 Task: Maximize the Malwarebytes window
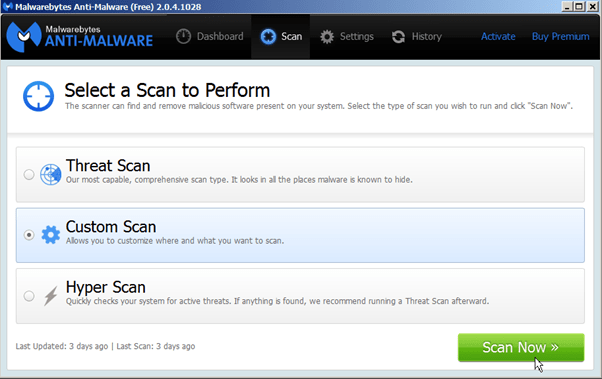pyautogui.click(x=579, y=7)
